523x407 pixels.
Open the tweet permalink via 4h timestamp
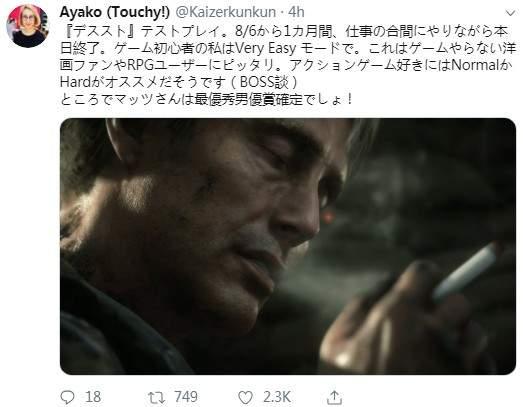point(296,13)
